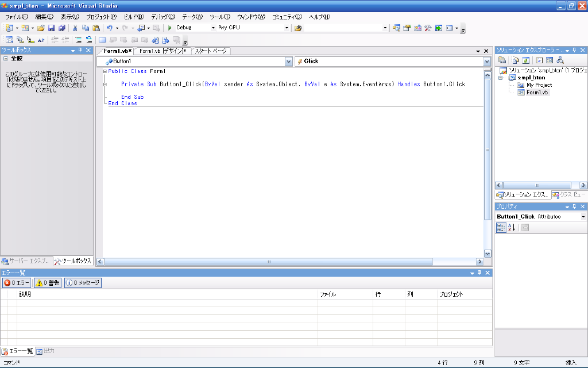This screenshot has height=368, width=588.
Task: Open the Button1 class name dropdown
Action: pyautogui.click(x=288, y=62)
